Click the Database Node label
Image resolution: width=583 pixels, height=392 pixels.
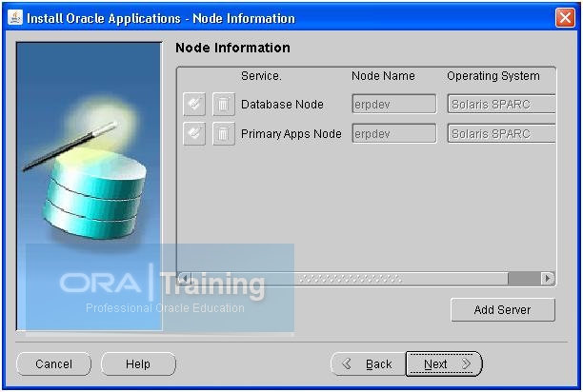tap(282, 105)
